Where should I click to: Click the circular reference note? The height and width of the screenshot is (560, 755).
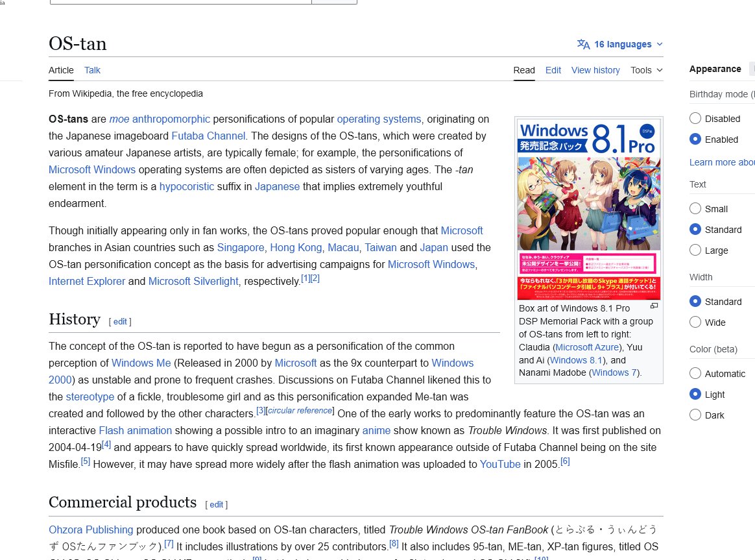click(300, 410)
